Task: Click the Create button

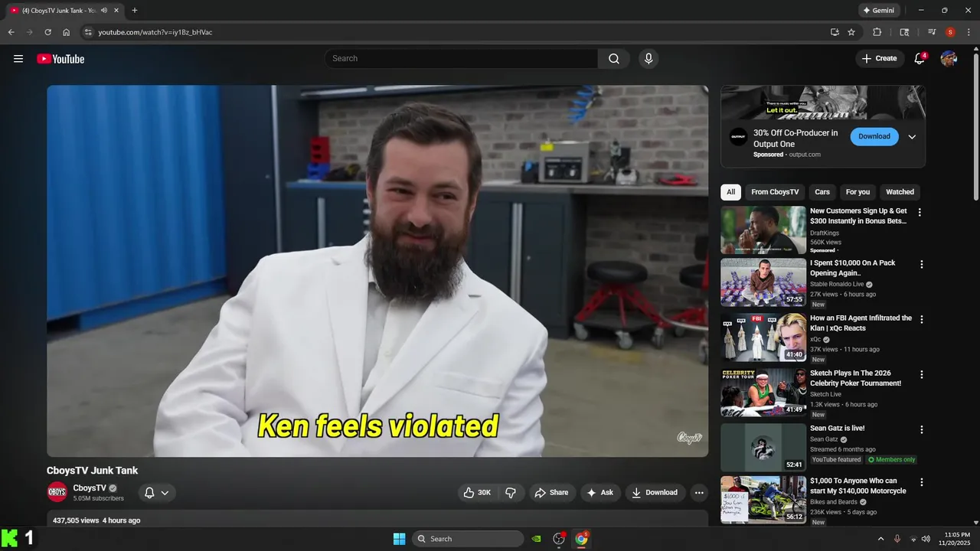Action: coord(880,59)
